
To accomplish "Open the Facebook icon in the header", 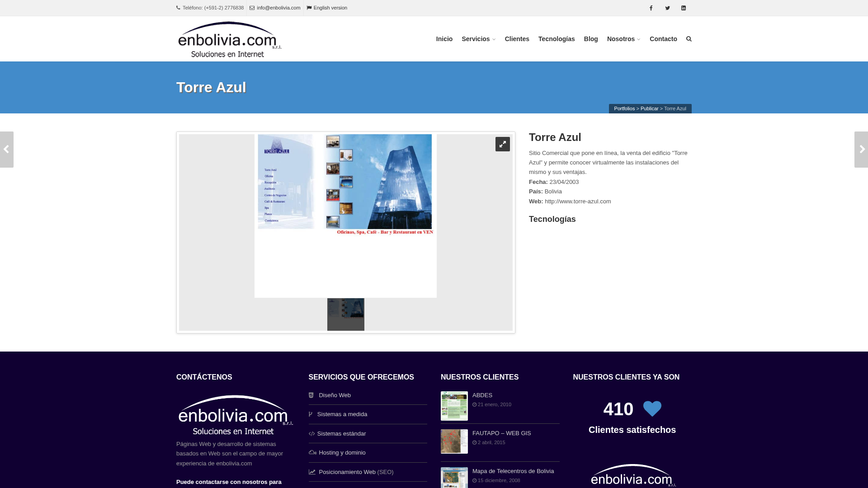I will (651, 8).
